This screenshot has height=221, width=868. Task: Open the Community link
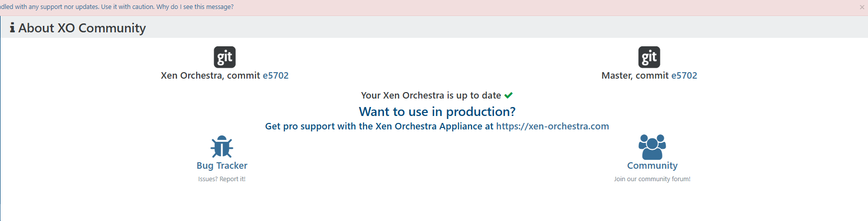pos(652,166)
